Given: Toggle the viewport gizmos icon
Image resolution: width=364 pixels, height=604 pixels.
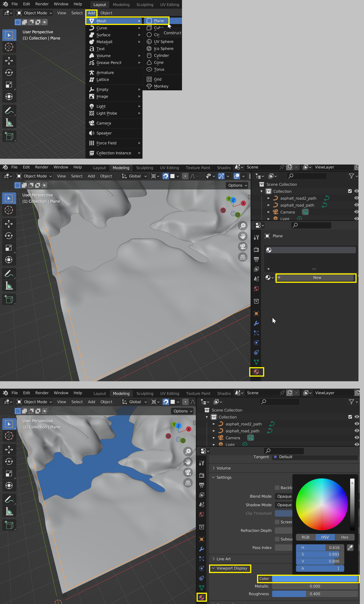Looking at the screenshot, I should 221,176.
